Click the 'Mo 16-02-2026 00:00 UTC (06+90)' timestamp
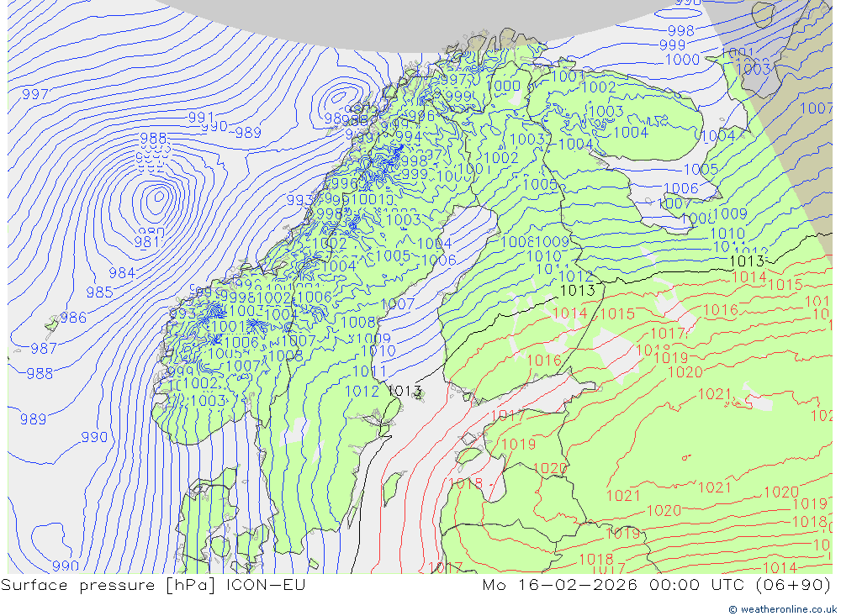This screenshot has width=841, height=616. coord(657,585)
